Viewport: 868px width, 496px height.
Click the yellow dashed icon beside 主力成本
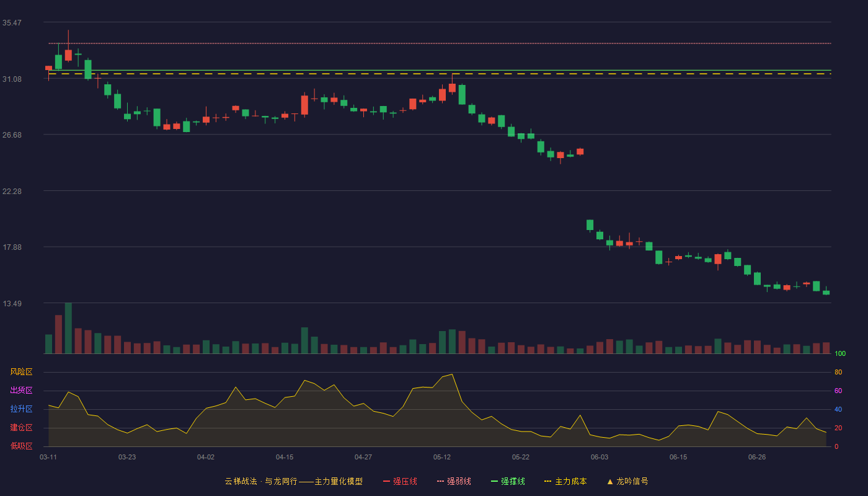(x=547, y=481)
